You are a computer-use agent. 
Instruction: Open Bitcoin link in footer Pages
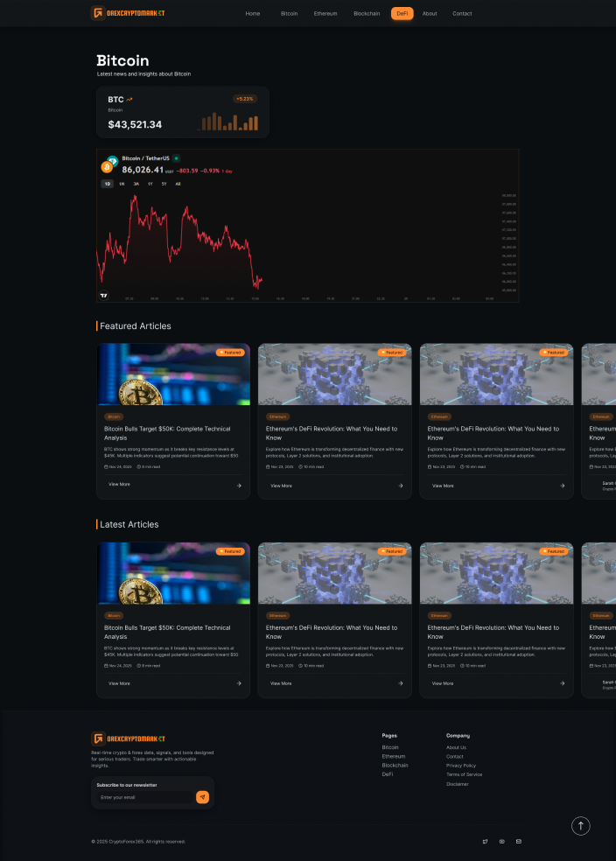[x=390, y=747]
